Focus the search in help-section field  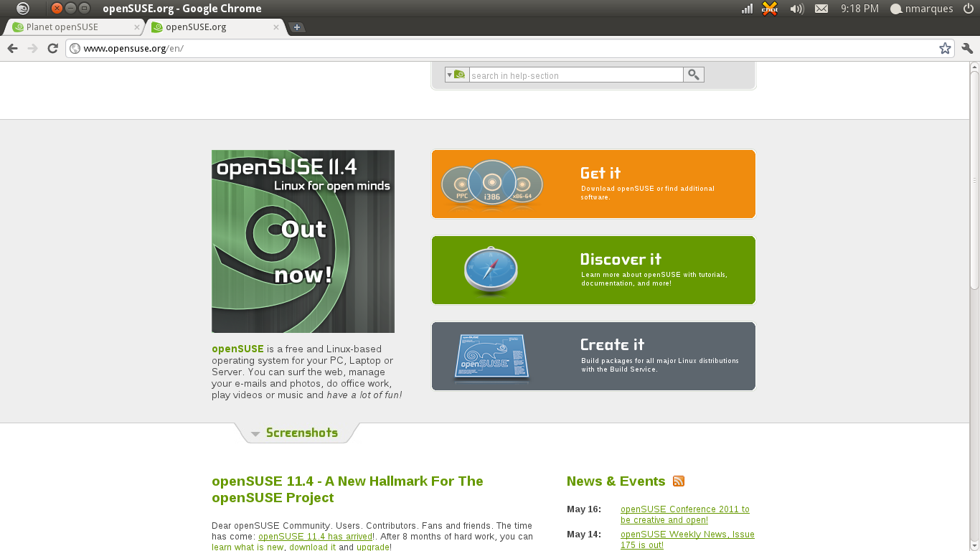[576, 75]
